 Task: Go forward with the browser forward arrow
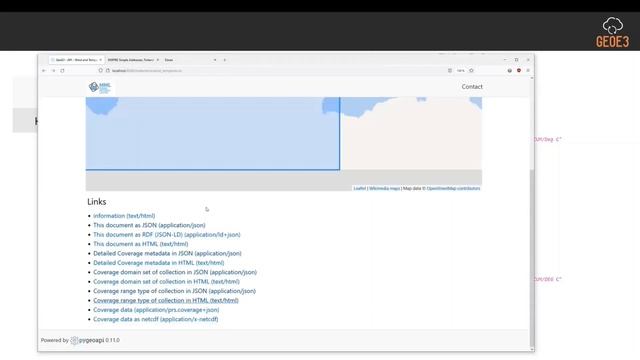pyautogui.click(x=53, y=71)
